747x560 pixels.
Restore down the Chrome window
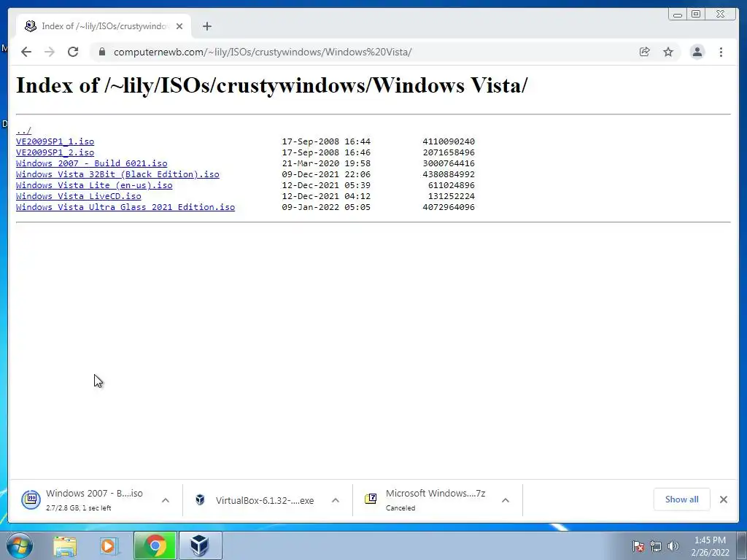[696, 15]
